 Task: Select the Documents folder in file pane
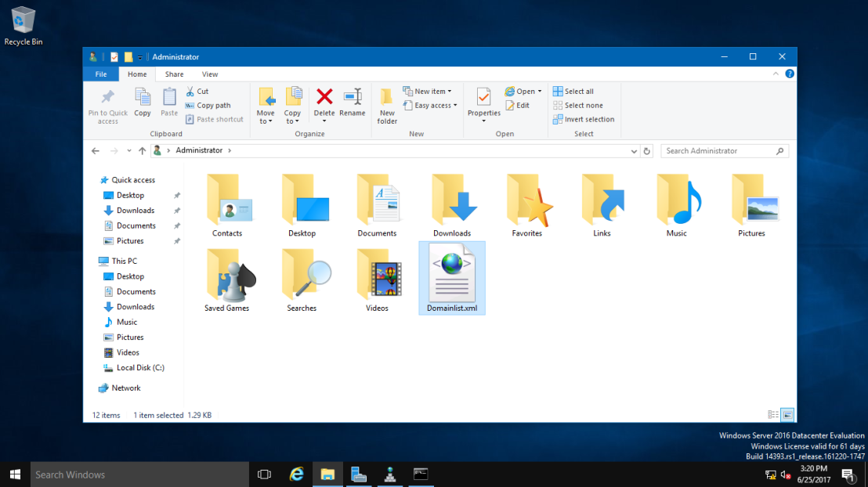click(377, 205)
